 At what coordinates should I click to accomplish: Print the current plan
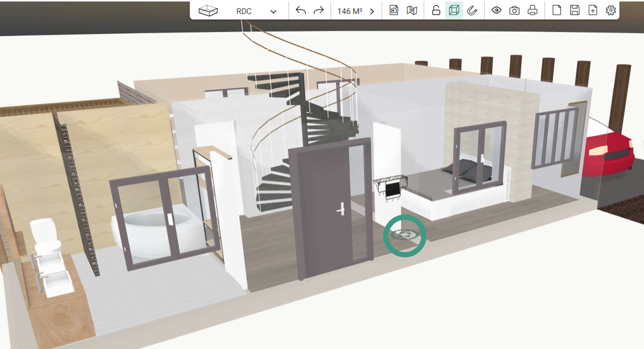532,10
